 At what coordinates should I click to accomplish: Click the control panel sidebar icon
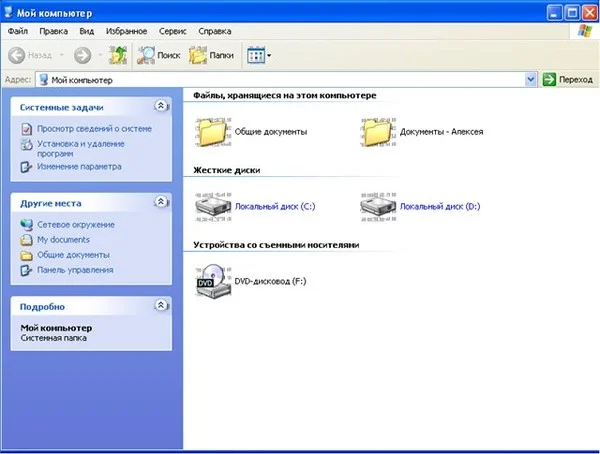(x=26, y=270)
